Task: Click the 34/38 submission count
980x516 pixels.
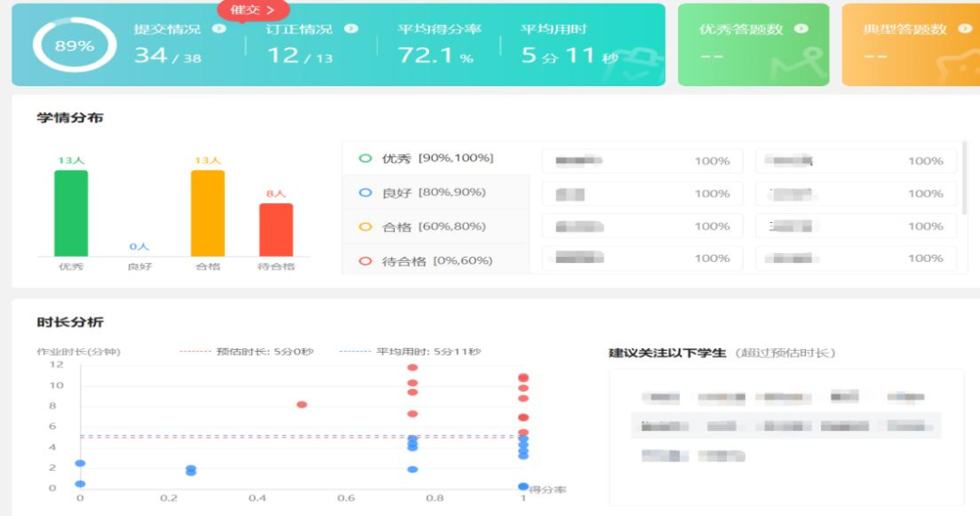Action: point(167,56)
